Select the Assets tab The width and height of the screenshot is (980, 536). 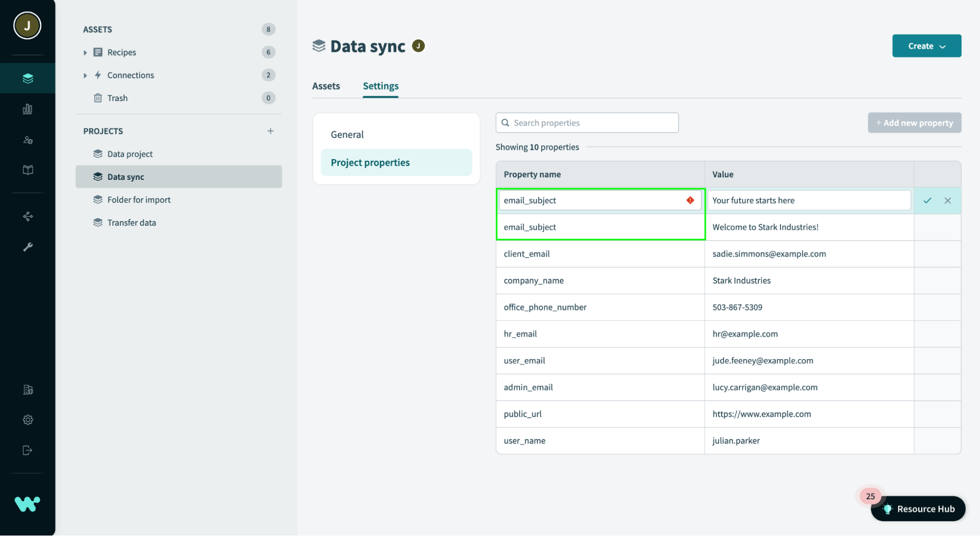pyautogui.click(x=326, y=86)
